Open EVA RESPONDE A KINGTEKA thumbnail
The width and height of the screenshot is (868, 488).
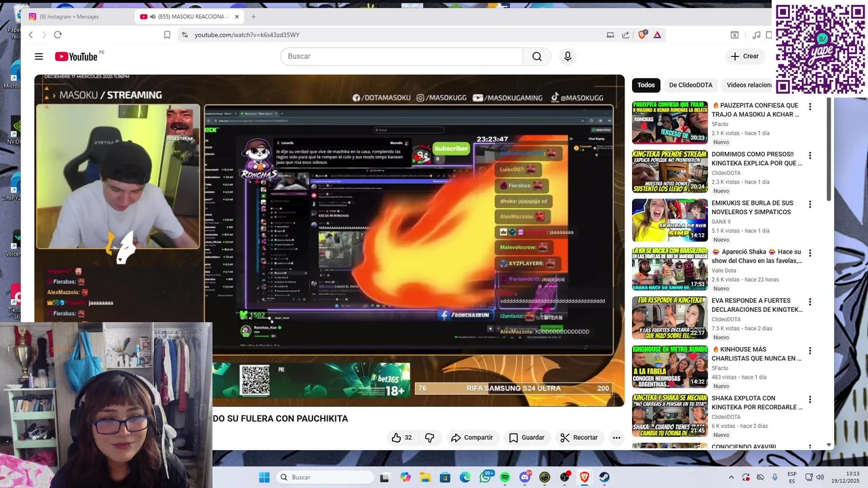point(670,318)
